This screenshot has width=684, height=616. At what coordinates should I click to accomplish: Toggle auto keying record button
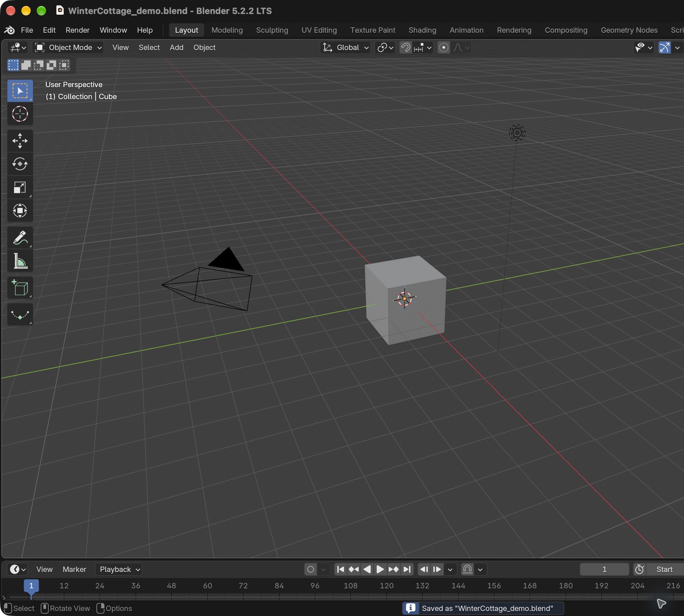pos(311,569)
